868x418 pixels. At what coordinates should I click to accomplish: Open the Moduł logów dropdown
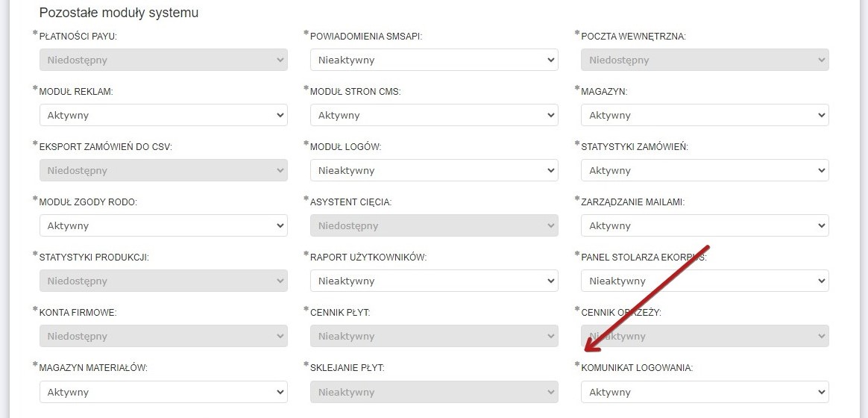[434, 170]
